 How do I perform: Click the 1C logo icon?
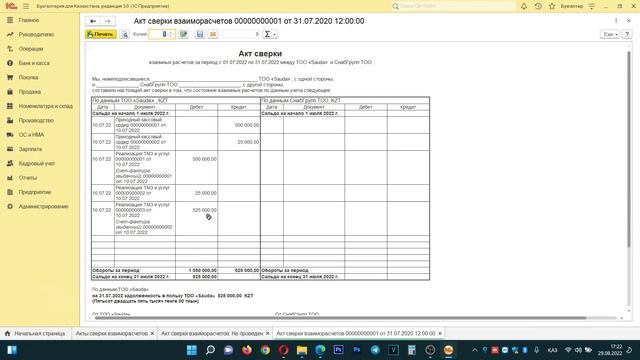point(11,6)
